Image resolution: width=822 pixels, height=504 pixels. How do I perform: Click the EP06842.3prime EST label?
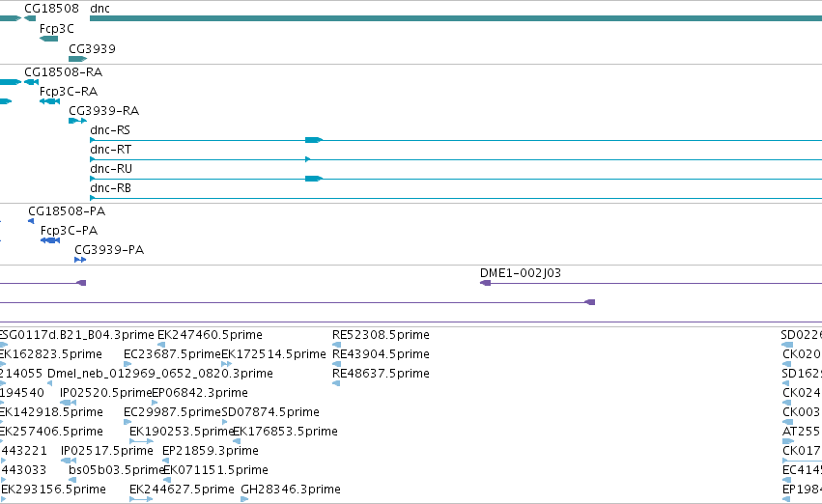200,392
